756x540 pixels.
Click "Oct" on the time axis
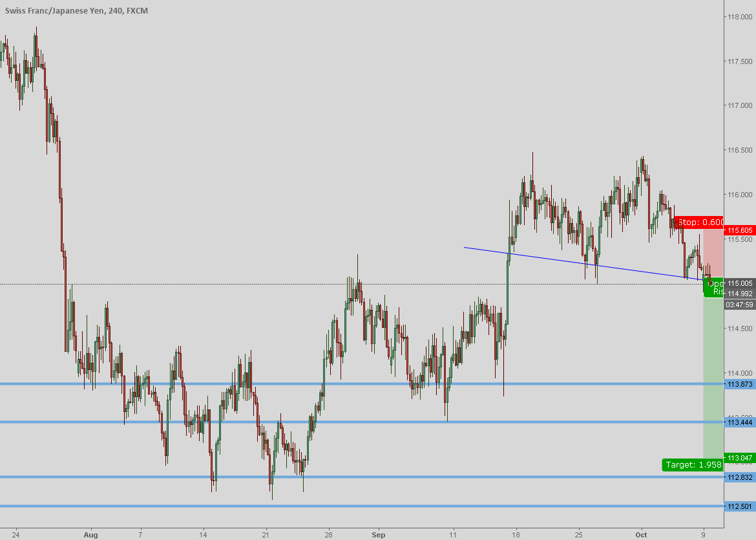642,535
